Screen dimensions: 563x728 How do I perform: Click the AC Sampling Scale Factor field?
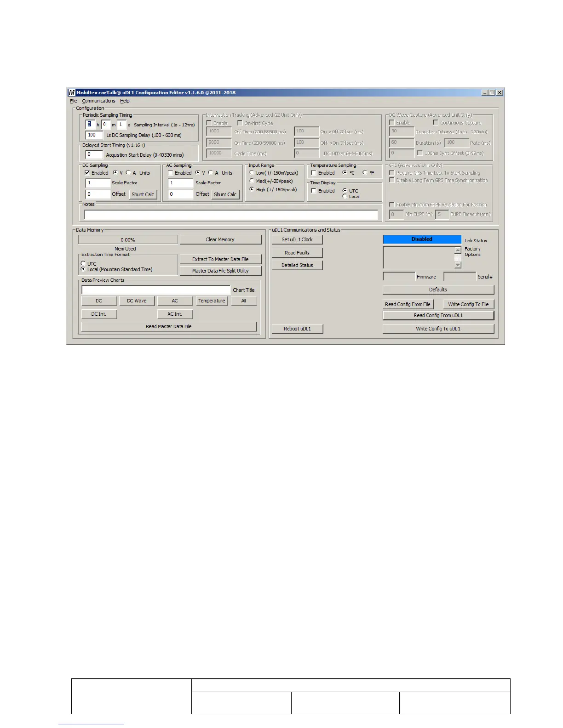click(x=180, y=183)
